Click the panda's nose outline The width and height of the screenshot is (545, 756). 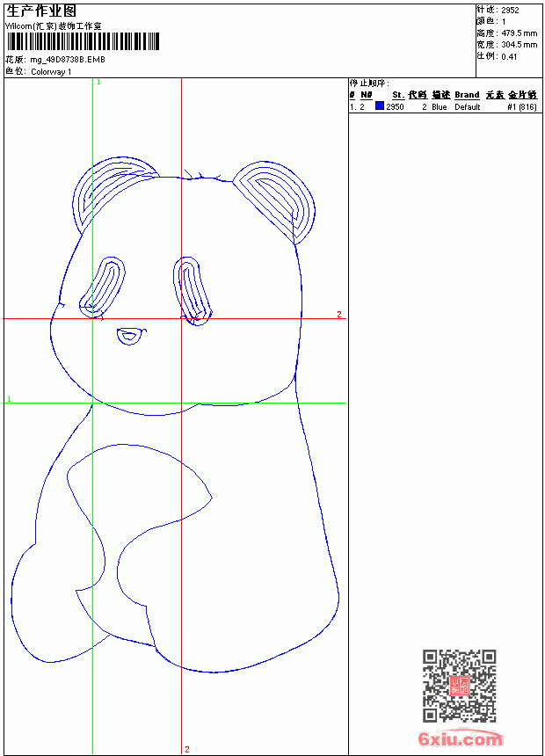click(131, 336)
